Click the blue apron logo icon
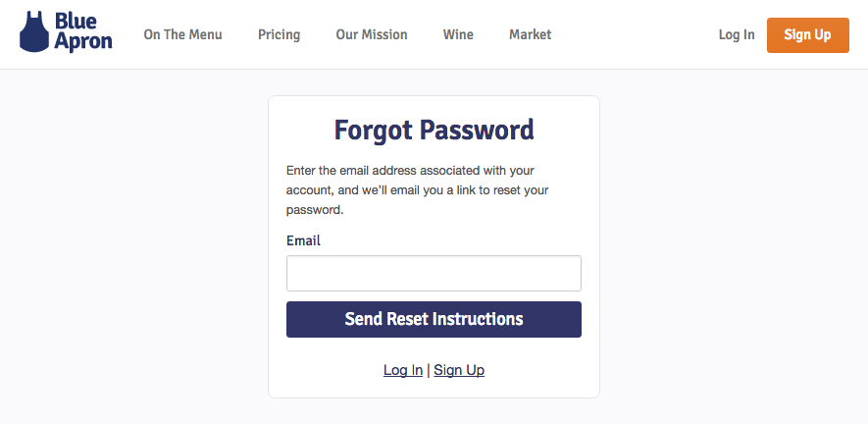868x424 pixels. [34, 32]
